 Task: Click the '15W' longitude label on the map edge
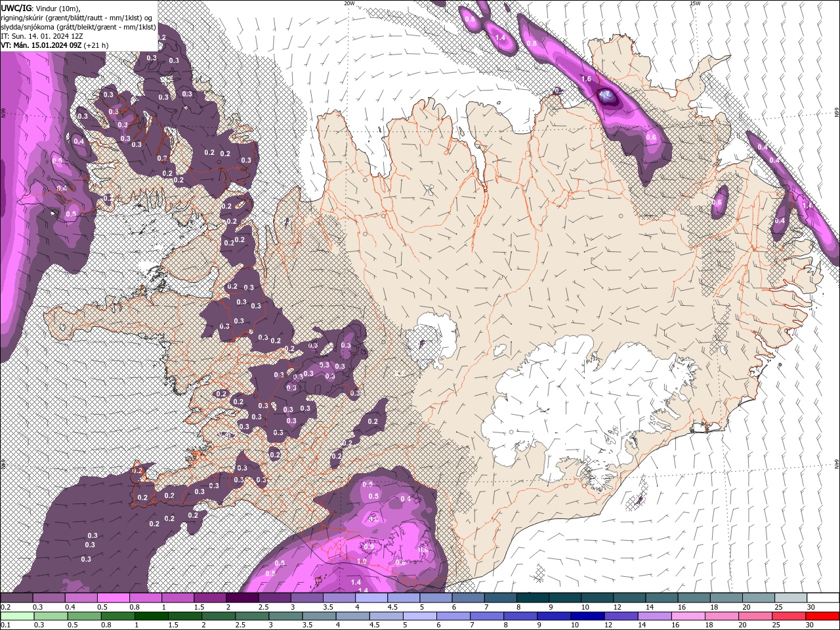(695, 3)
